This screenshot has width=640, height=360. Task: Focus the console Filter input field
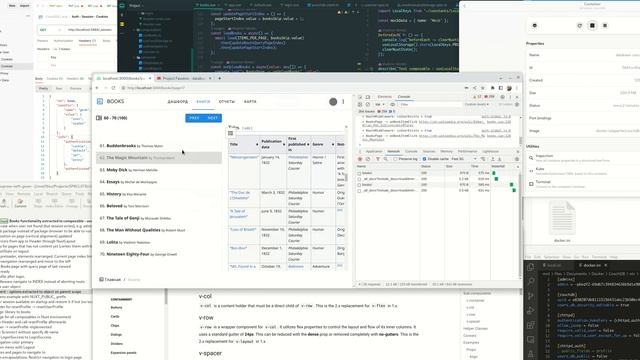pyautogui.click(x=430, y=104)
